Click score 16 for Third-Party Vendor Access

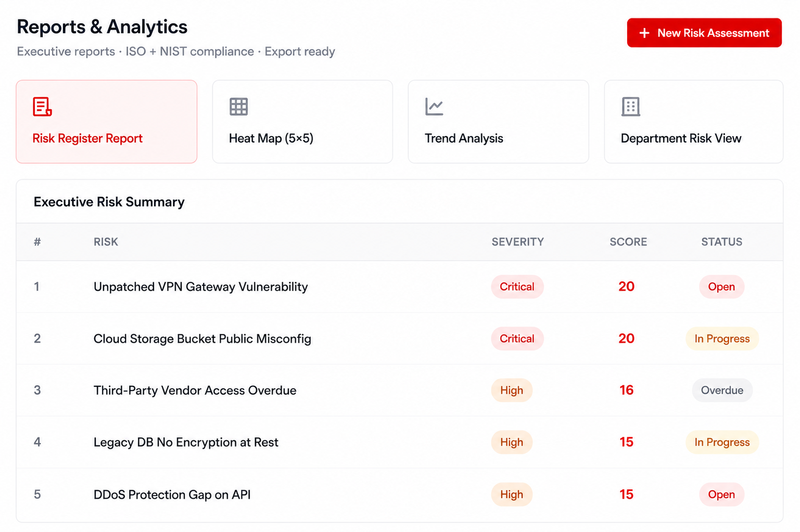pyautogui.click(x=627, y=391)
